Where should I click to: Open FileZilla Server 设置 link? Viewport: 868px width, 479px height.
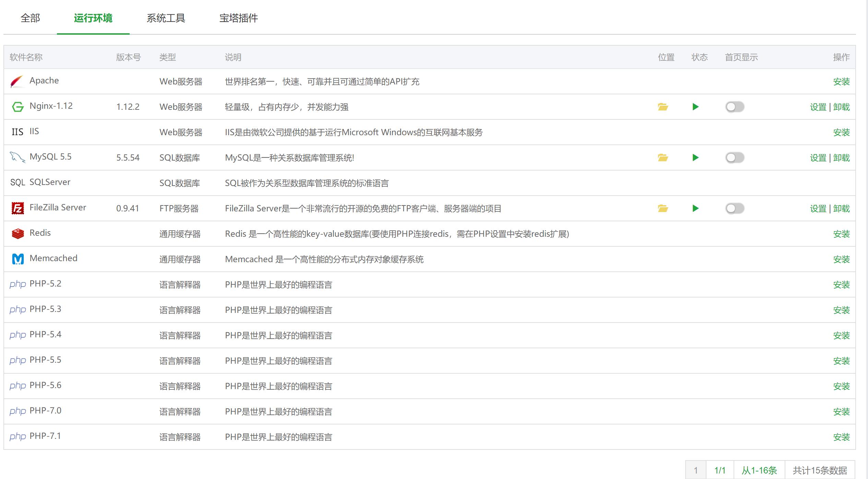pos(818,209)
